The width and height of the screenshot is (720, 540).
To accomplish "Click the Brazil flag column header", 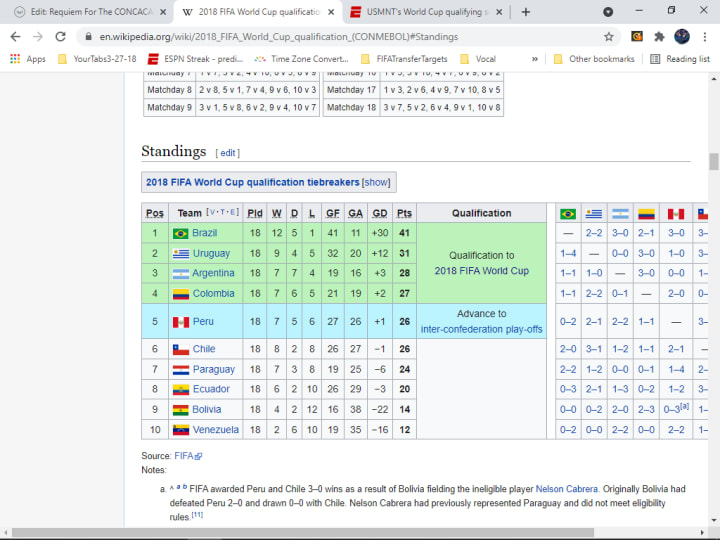I will point(568,214).
